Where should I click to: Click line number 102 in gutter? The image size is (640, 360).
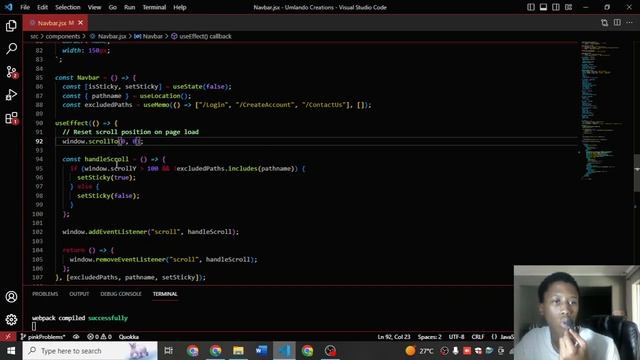point(37,232)
